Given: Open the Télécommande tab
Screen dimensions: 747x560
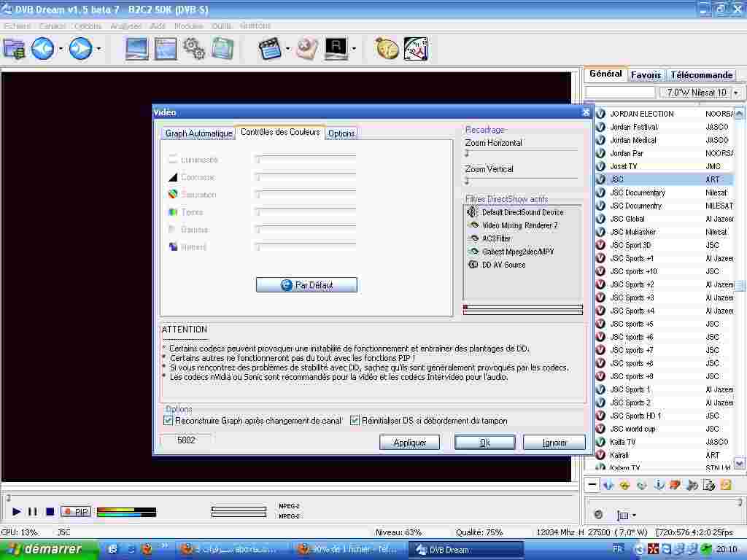Looking at the screenshot, I should click(x=701, y=75).
